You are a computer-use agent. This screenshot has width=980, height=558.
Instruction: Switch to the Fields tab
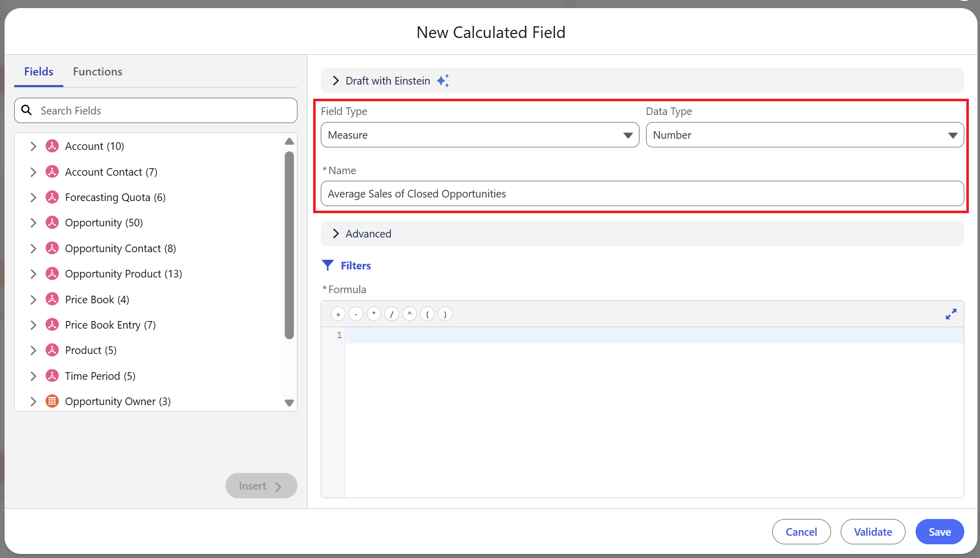[39, 71]
